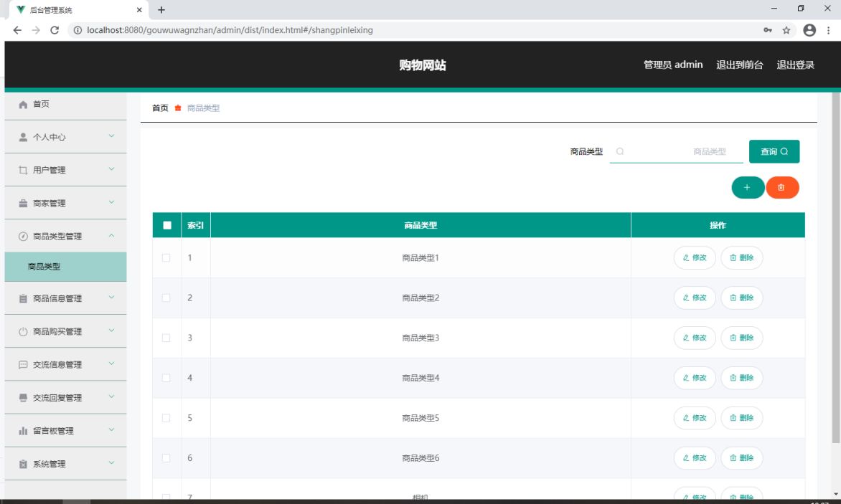This screenshot has height=504, width=841.
Task: Click the compass icon for 商品类型管理
Action: pyautogui.click(x=23, y=236)
